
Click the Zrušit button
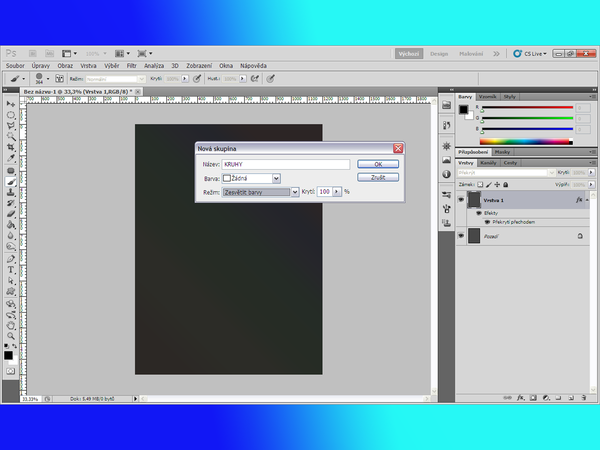378,177
